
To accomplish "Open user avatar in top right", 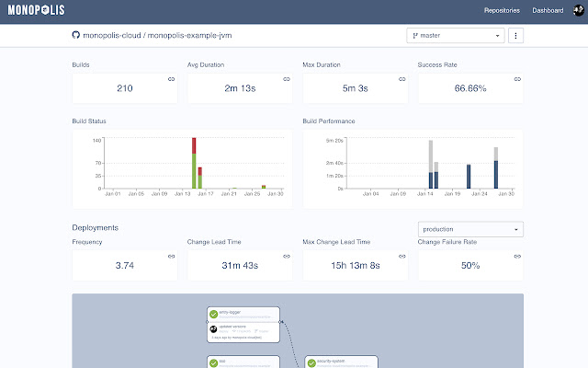I will click(x=576, y=11).
